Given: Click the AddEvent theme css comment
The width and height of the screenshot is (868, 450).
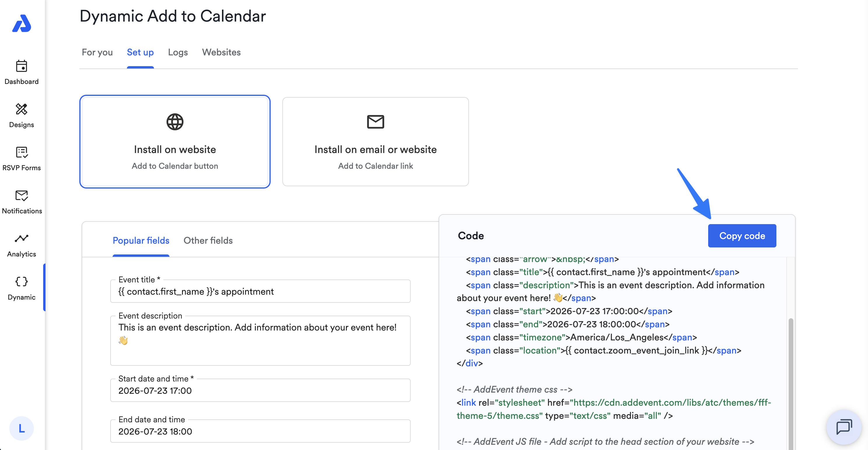Looking at the screenshot, I should pyautogui.click(x=514, y=389).
